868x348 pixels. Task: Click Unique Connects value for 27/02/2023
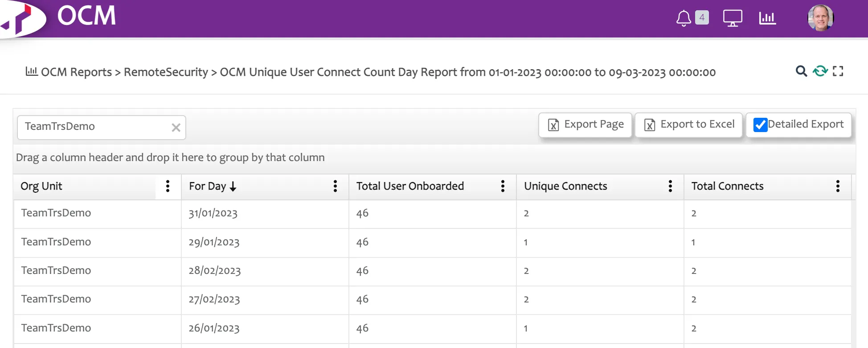click(526, 299)
